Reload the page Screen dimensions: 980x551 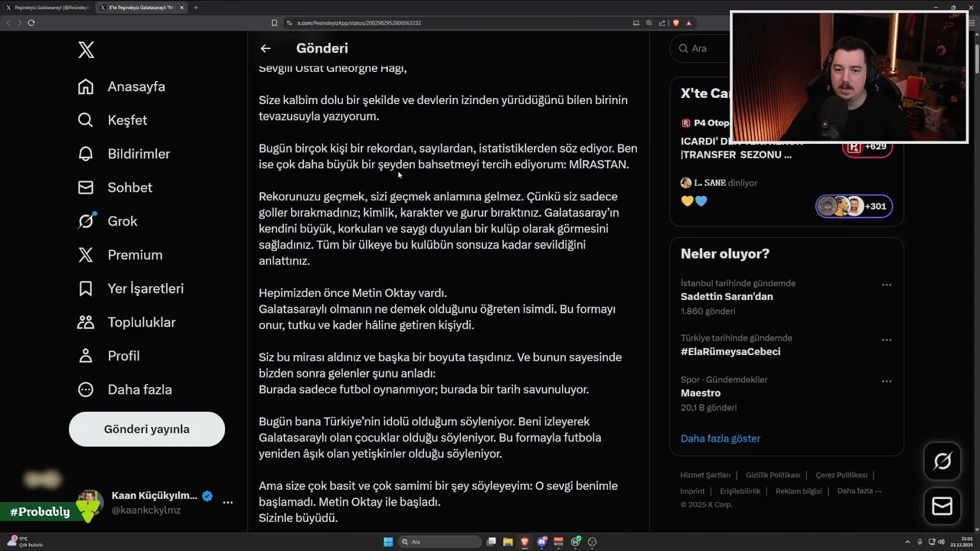coord(31,23)
